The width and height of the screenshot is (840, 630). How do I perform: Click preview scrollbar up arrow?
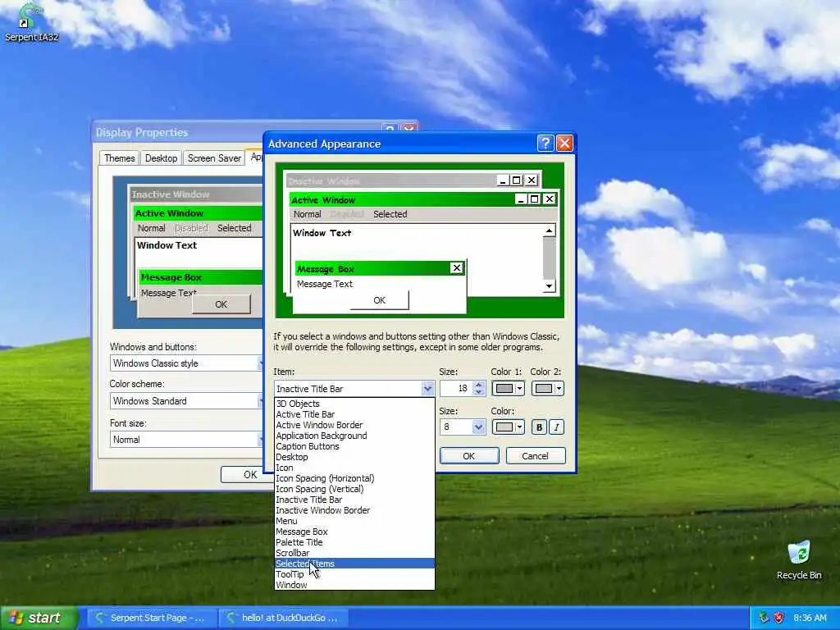[549, 231]
